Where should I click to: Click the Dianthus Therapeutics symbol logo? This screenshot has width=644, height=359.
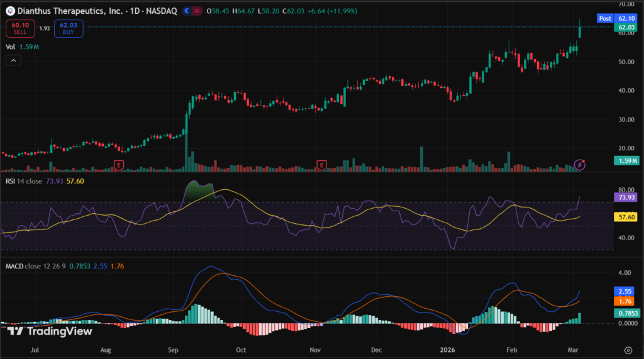[9, 11]
